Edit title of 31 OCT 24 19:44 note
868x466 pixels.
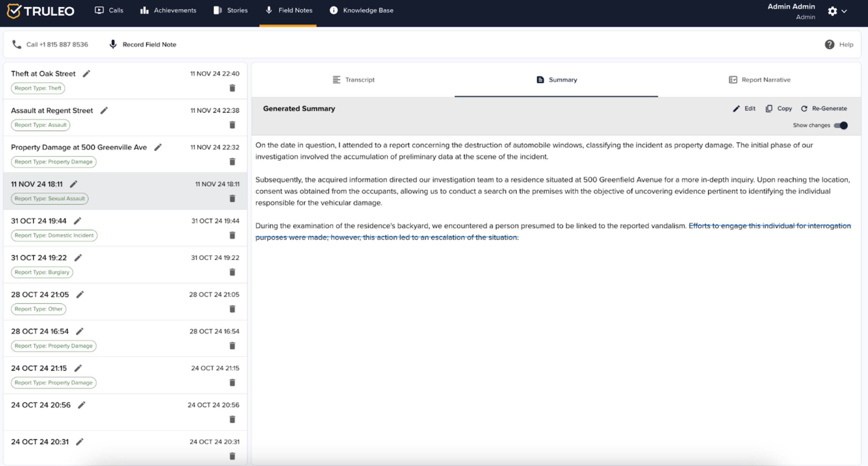pos(77,221)
